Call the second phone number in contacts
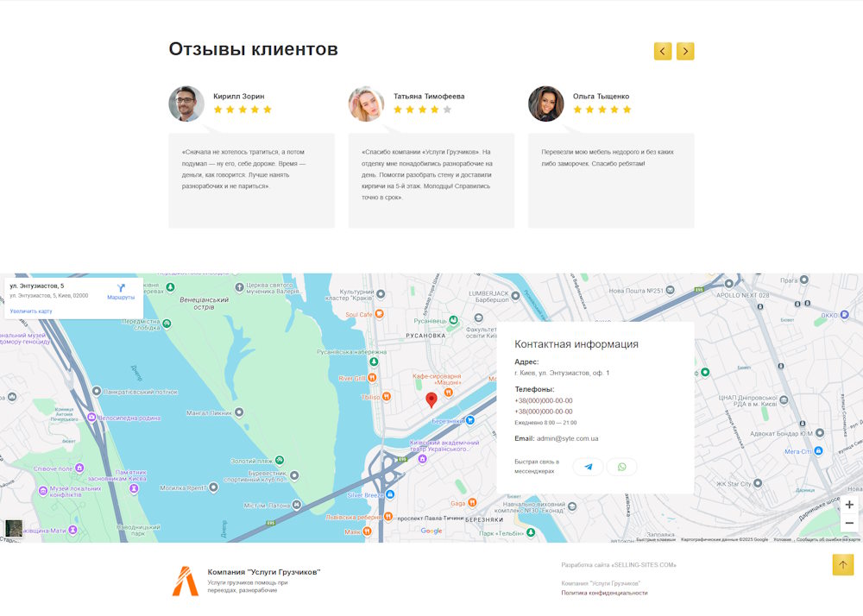The height and width of the screenshot is (616, 863). point(543,412)
